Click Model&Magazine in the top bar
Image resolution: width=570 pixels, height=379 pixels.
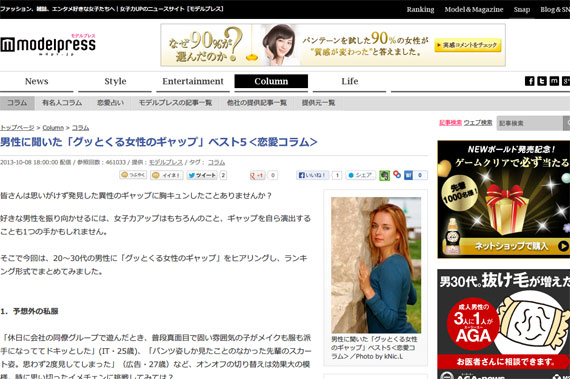point(474,10)
